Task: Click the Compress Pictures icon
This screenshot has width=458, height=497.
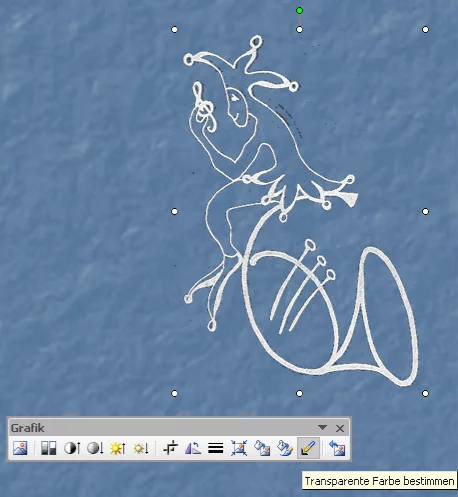Action: coord(239,448)
